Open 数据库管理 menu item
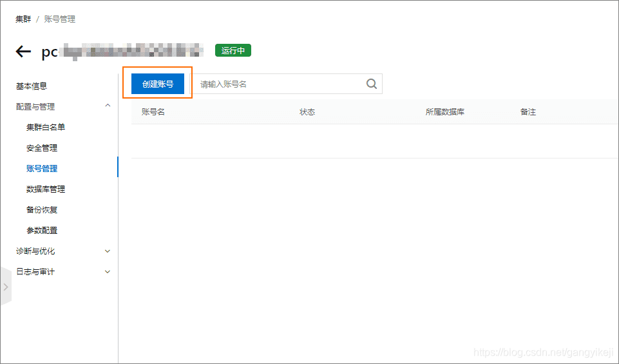 [x=45, y=189]
